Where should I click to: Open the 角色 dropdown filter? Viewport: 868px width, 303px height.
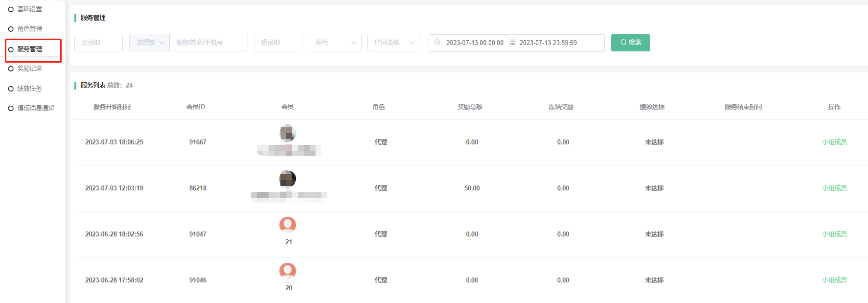pyautogui.click(x=335, y=43)
